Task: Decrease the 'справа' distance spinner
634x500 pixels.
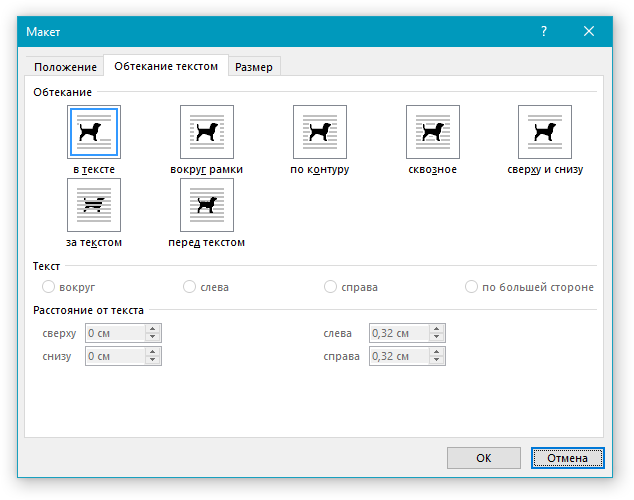Action: [436, 360]
